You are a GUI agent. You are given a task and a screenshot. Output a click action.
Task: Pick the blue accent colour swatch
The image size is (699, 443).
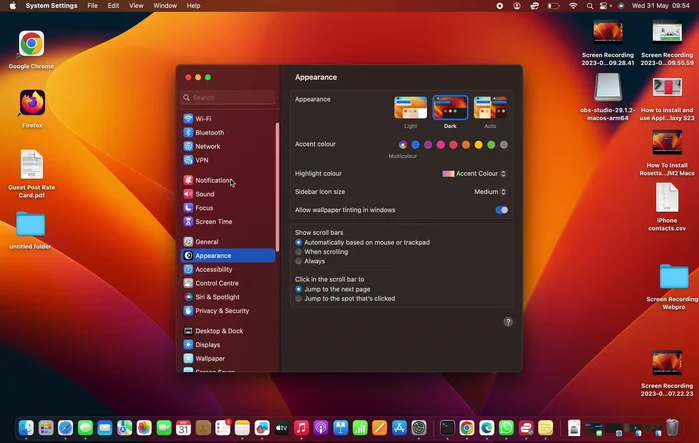(x=415, y=145)
